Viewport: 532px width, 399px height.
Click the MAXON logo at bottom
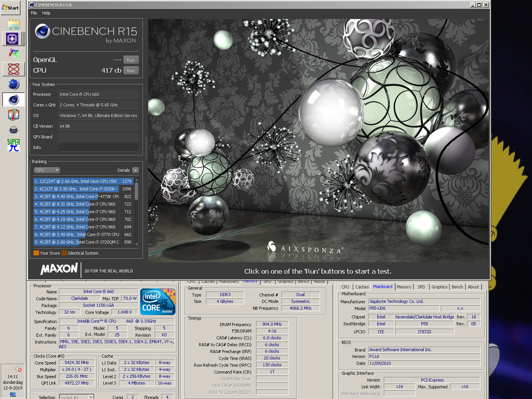click(x=59, y=269)
